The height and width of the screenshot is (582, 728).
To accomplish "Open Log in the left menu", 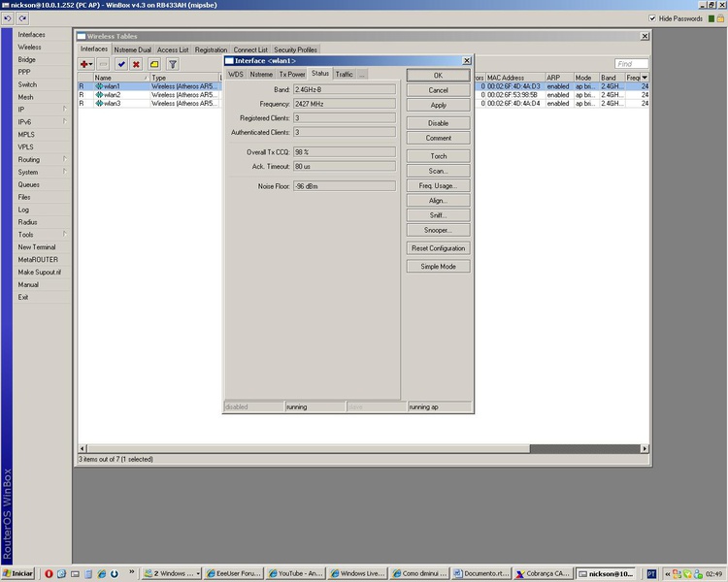I will pos(23,210).
